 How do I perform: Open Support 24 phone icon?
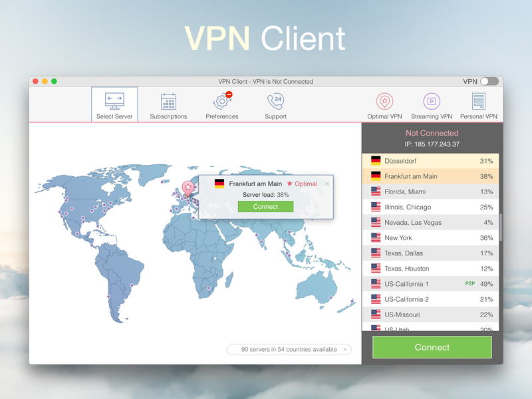(275, 101)
